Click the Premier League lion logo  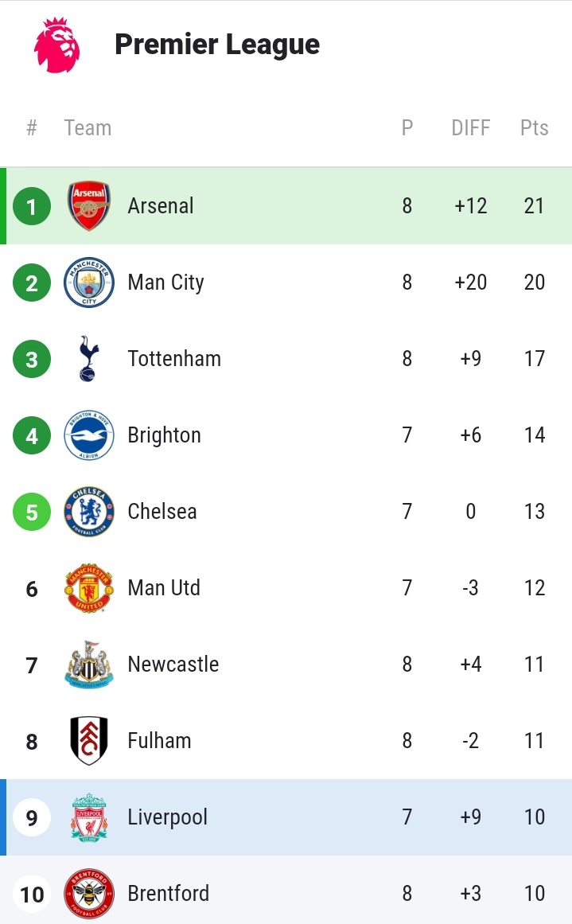[x=56, y=45]
